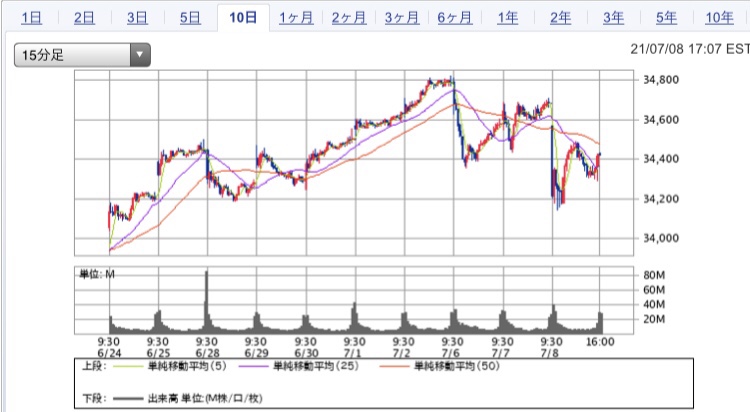Click the 7/7 date axis label
This screenshot has height=412, width=750.
click(x=501, y=353)
